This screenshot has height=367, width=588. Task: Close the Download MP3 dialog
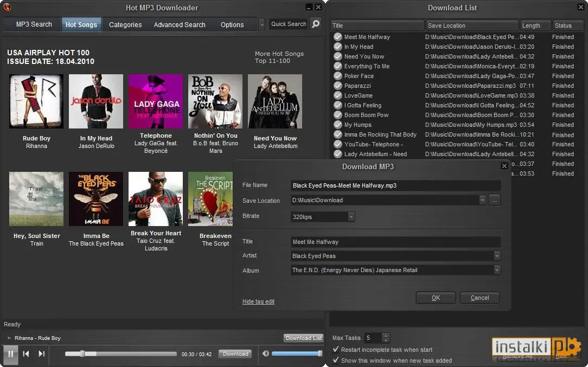click(504, 166)
